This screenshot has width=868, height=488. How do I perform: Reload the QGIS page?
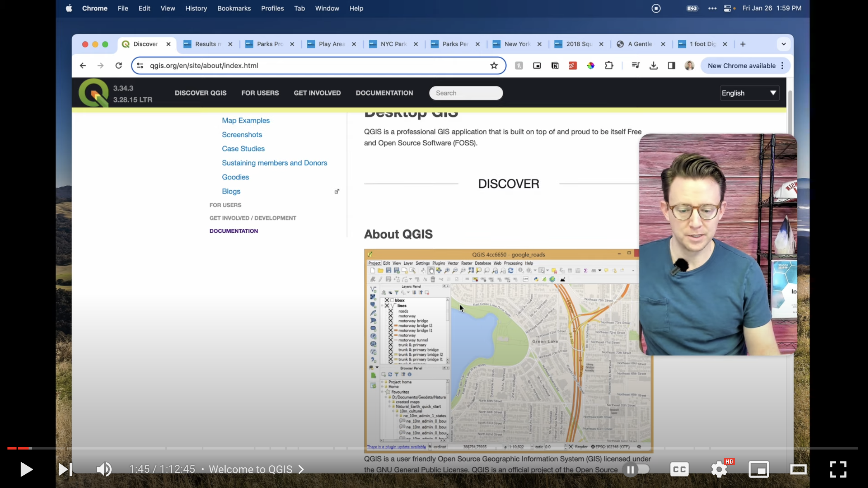119,65
